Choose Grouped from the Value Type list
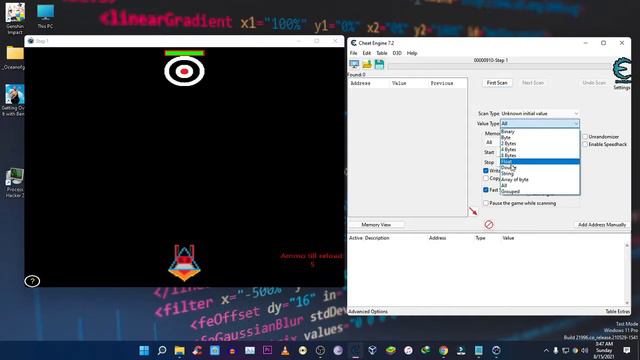 (540, 191)
